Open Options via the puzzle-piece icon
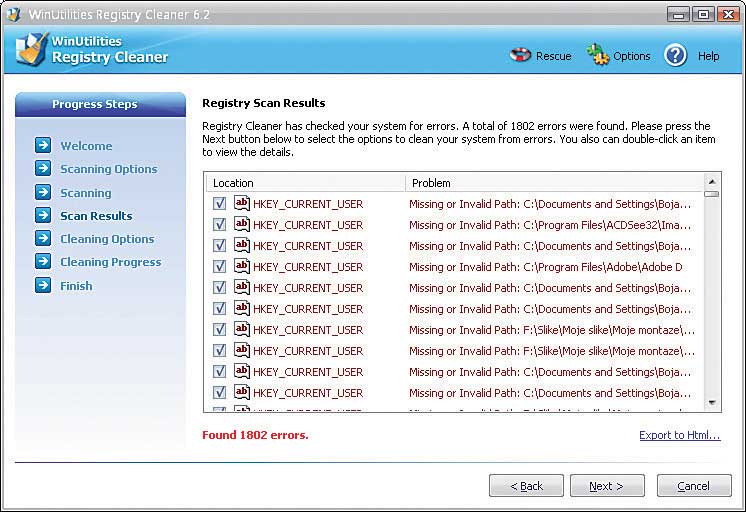Image resolution: width=746 pixels, height=512 pixels. pos(598,55)
